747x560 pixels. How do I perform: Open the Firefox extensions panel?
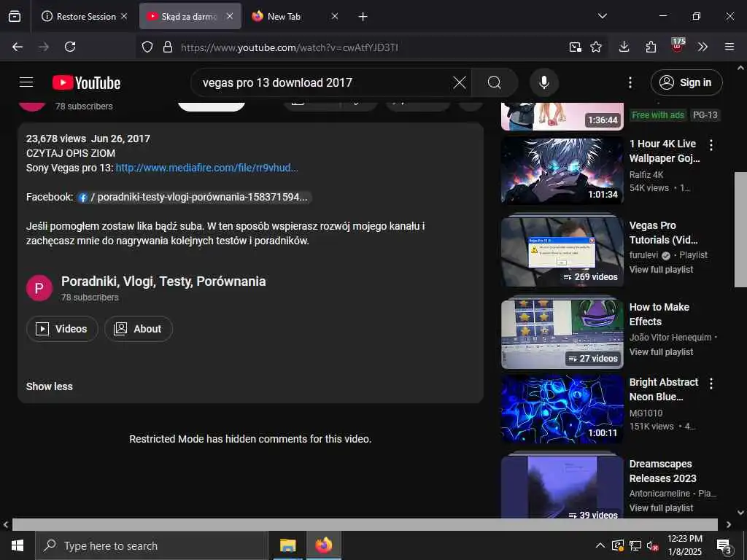[651, 47]
